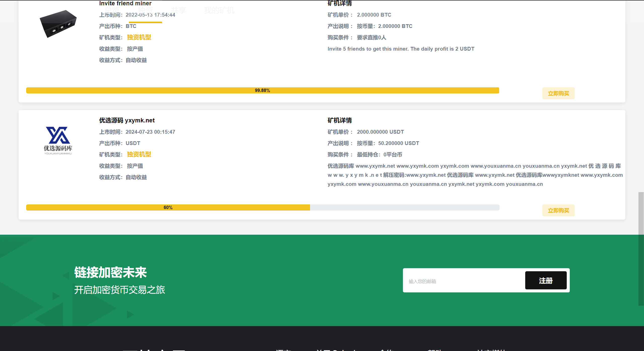Click the output 按币量: 2.000000 BTC
The image size is (644, 351).
pos(385,26)
